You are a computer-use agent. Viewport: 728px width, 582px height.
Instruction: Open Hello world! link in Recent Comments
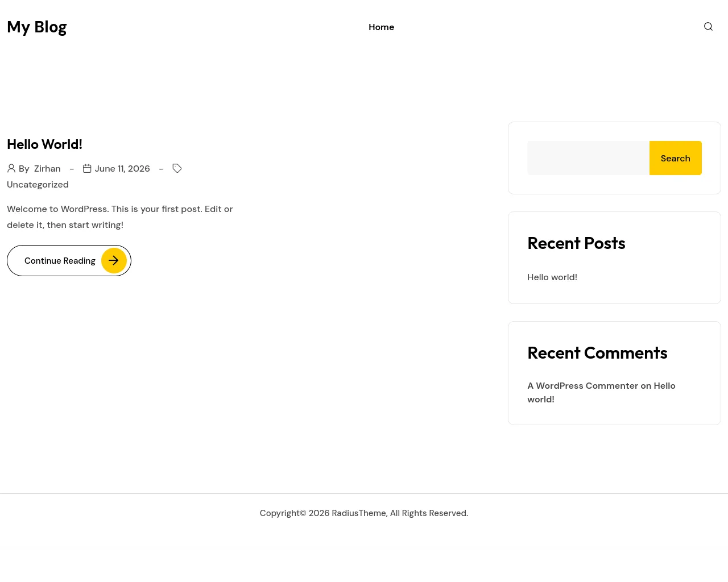tap(601, 393)
